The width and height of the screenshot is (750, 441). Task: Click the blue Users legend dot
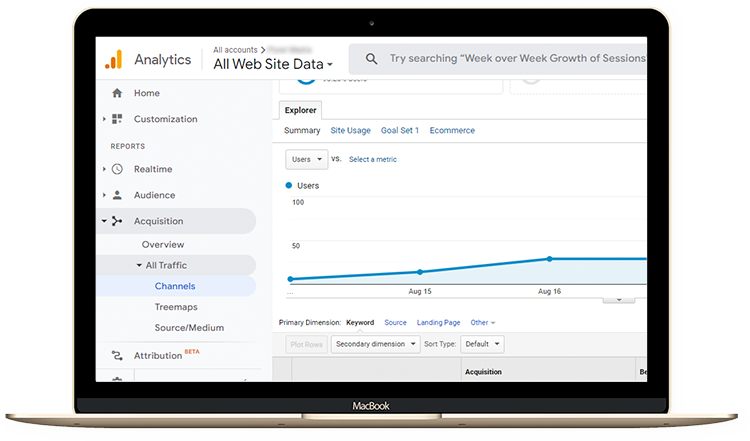(288, 185)
